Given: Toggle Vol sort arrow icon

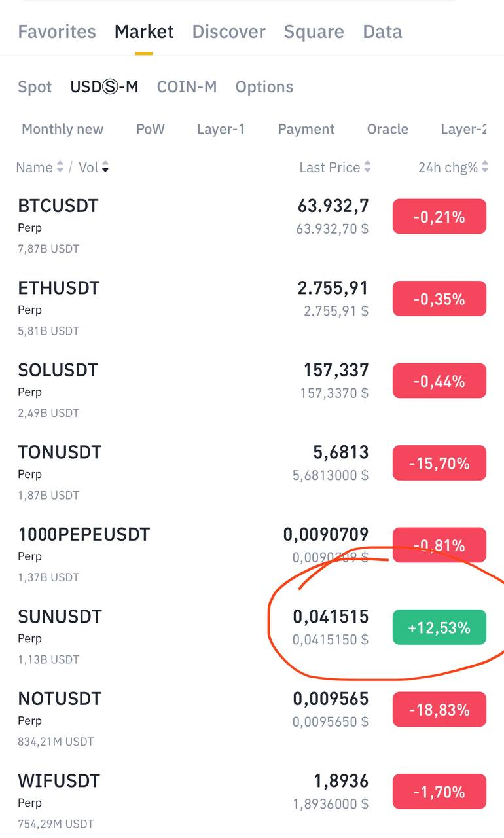Looking at the screenshot, I should tap(105, 168).
